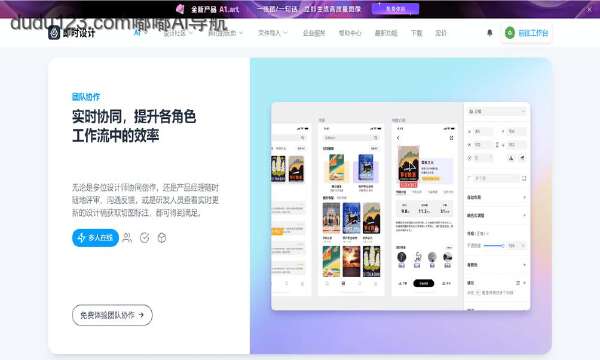Select the blue 多人在线 pill
This screenshot has height=360, width=600.
(95, 238)
